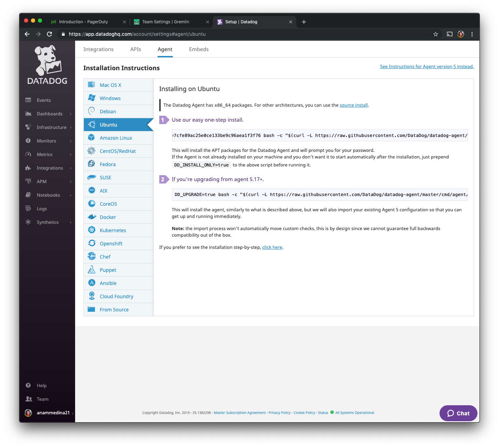Open the Chat widget
Image resolution: width=499 pixels, height=448 pixels.
pyautogui.click(x=458, y=413)
